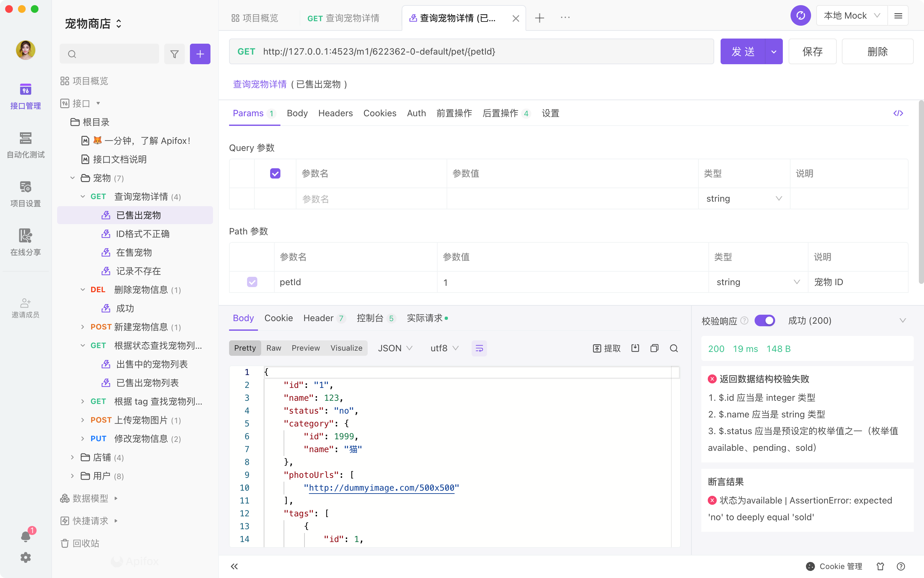Open the 后置操作 tab
The width and height of the screenshot is (924, 578).
[506, 113]
